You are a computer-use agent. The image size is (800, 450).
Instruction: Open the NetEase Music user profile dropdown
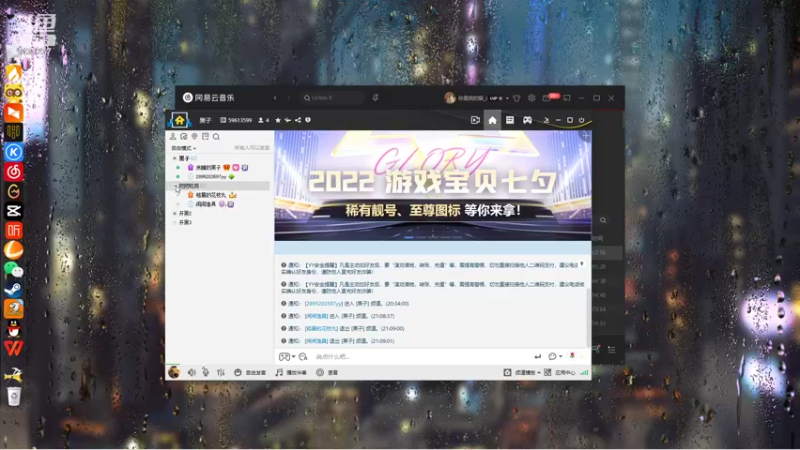[x=477, y=98]
